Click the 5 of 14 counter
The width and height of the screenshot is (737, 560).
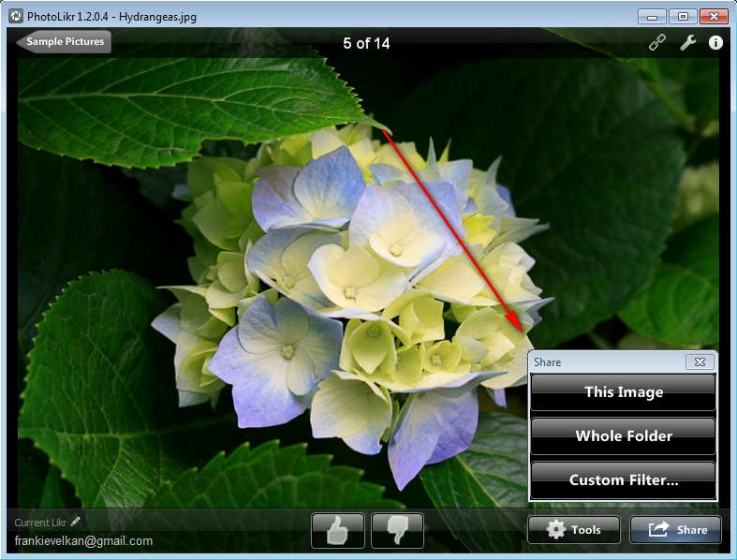366,43
